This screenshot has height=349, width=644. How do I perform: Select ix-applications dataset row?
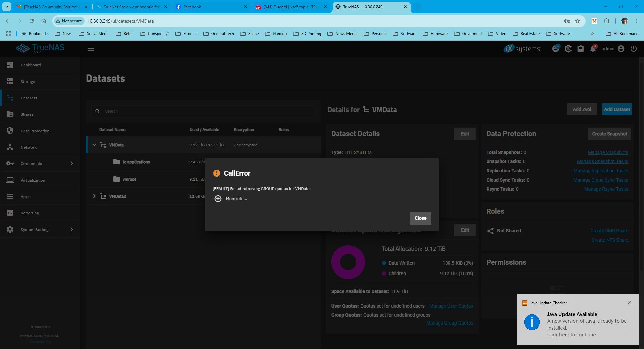coord(203,162)
